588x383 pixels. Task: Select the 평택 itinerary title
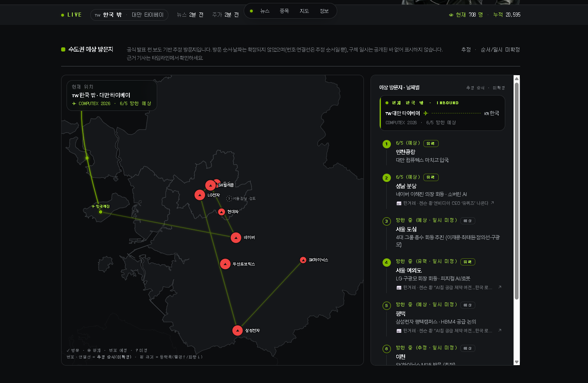(400, 314)
